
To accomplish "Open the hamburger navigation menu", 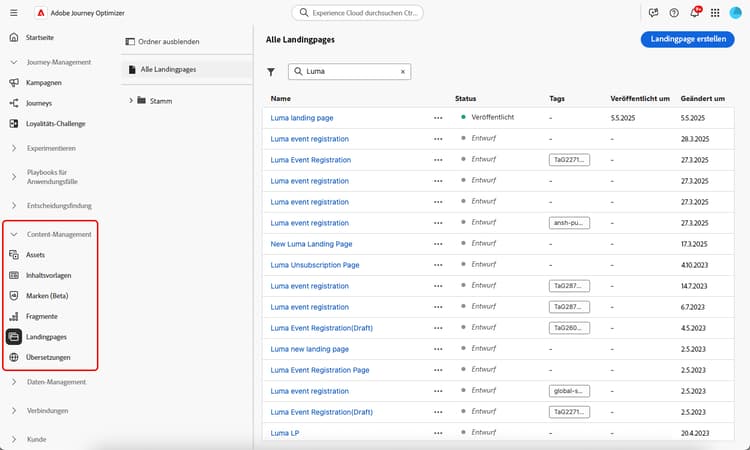I will pos(13,13).
